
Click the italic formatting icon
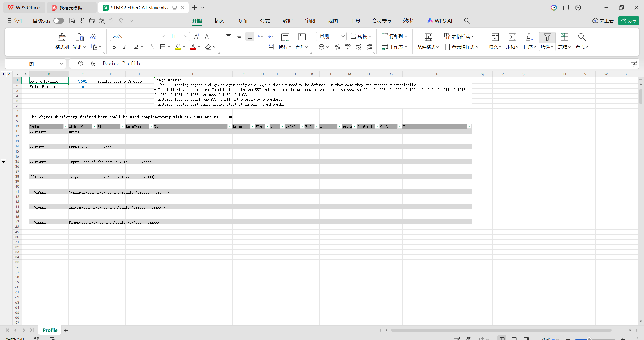click(125, 47)
